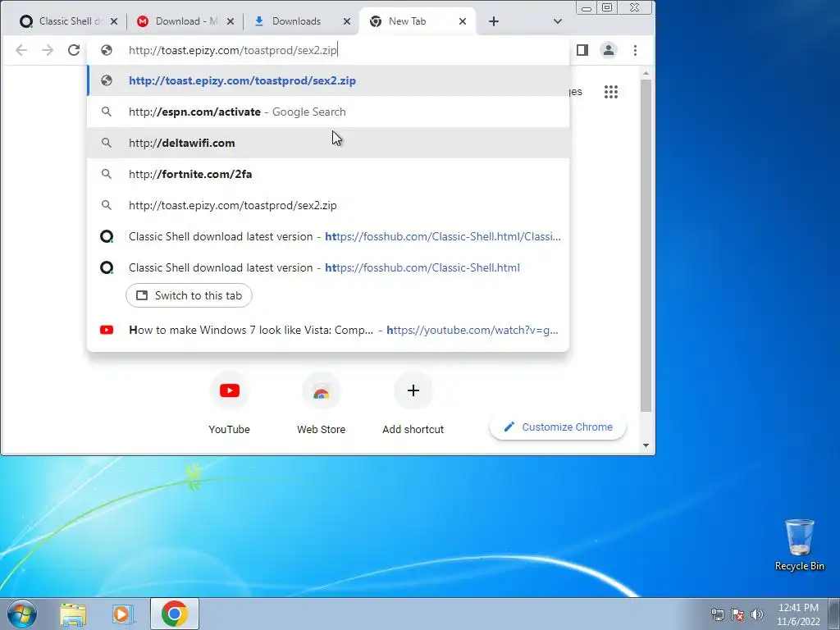
Task: Click the page scrollbar down arrow
Action: pos(646,445)
